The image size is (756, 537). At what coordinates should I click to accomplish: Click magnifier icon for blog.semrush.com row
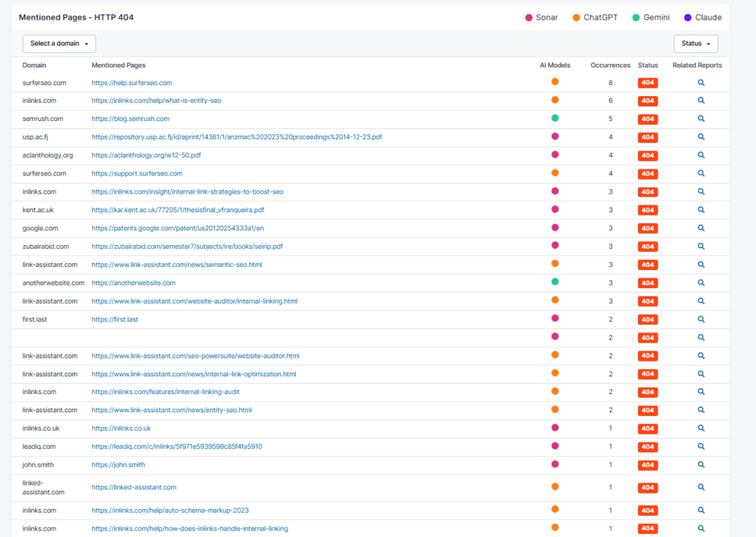[x=701, y=119]
